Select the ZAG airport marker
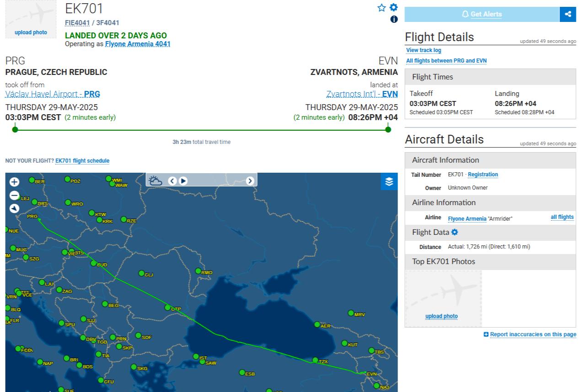This screenshot has height=392, width=580. tap(59, 290)
